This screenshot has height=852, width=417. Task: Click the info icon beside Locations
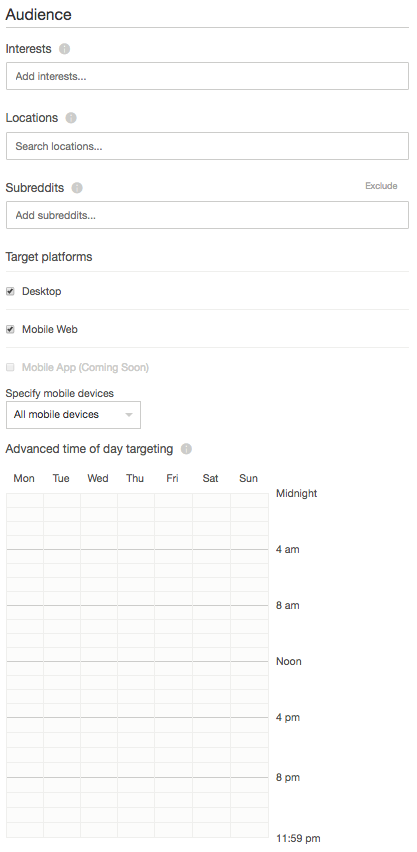coord(71,118)
